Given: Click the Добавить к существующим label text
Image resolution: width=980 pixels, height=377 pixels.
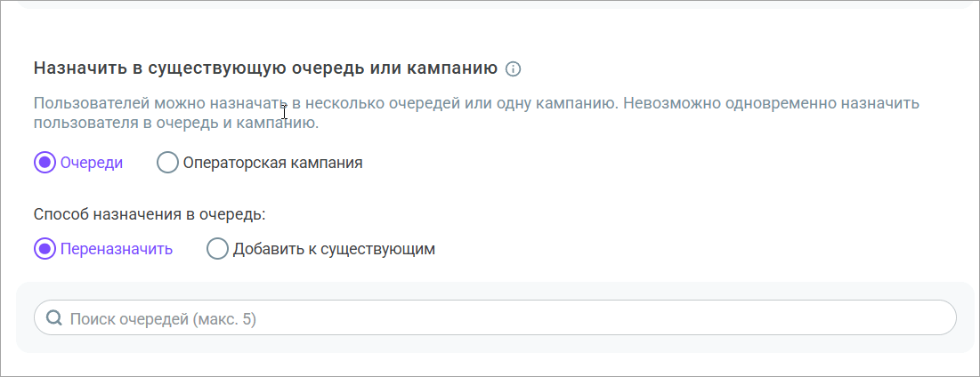Looking at the screenshot, I should coord(334,249).
